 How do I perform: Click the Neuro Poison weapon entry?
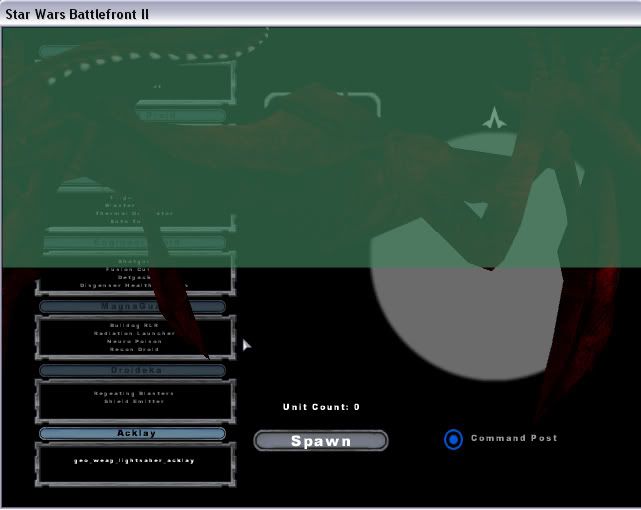tap(134, 341)
